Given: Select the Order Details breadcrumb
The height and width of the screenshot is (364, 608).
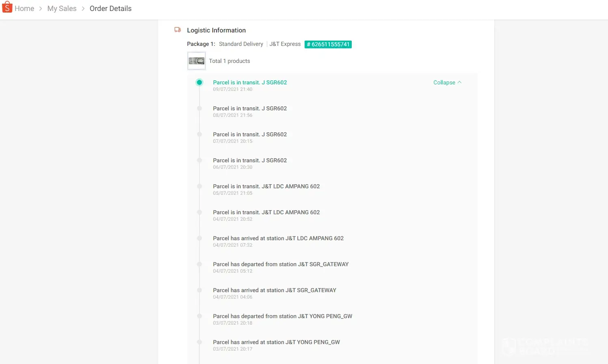Looking at the screenshot, I should [x=110, y=9].
